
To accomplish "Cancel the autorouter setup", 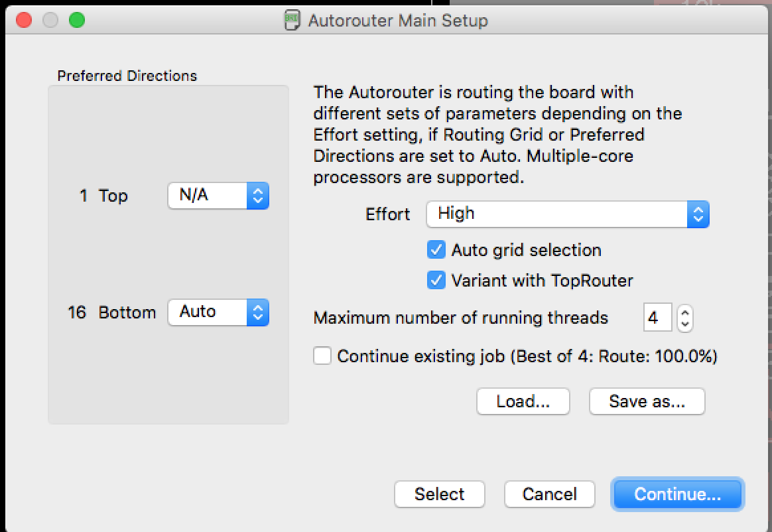I will coord(549,494).
